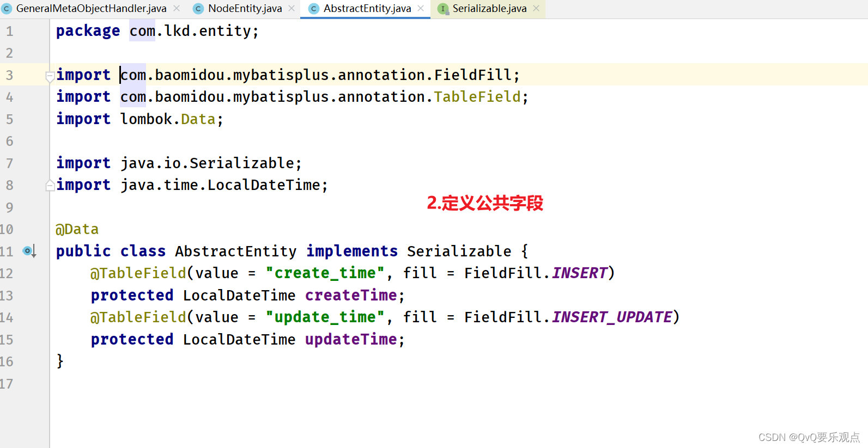Image resolution: width=868 pixels, height=448 pixels.
Task: Click line number 12 in the gutter
Action: coord(7,273)
